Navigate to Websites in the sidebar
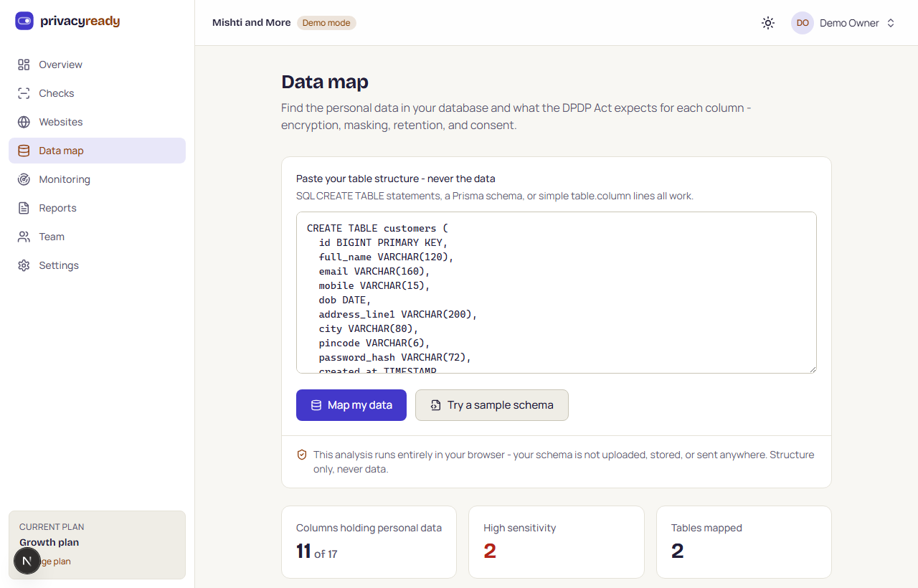The height and width of the screenshot is (588, 918). click(97, 122)
